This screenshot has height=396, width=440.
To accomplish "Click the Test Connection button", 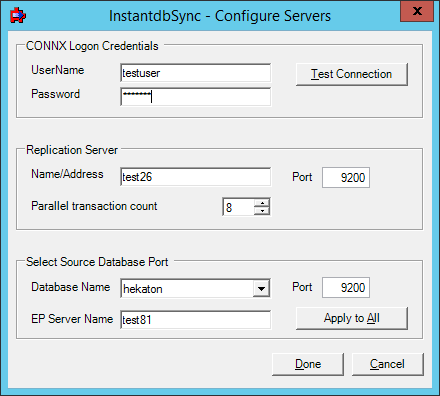I will pyautogui.click(x=352, y=74).
